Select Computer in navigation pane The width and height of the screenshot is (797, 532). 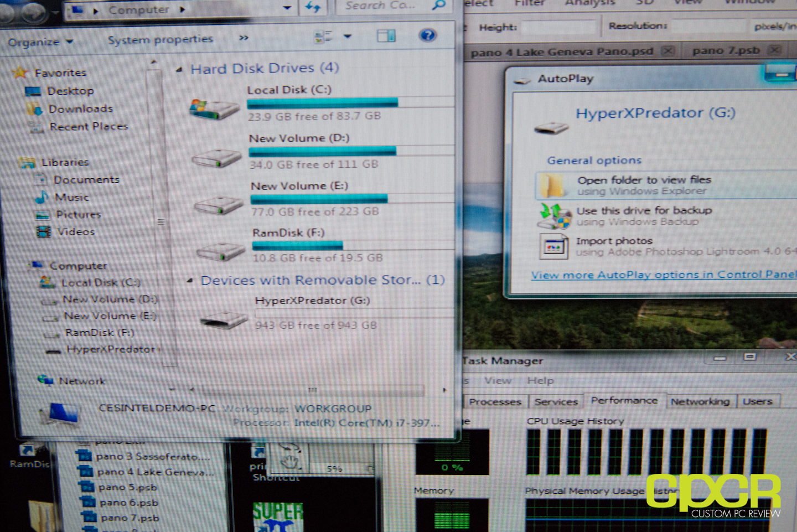(x=78, y=266)
